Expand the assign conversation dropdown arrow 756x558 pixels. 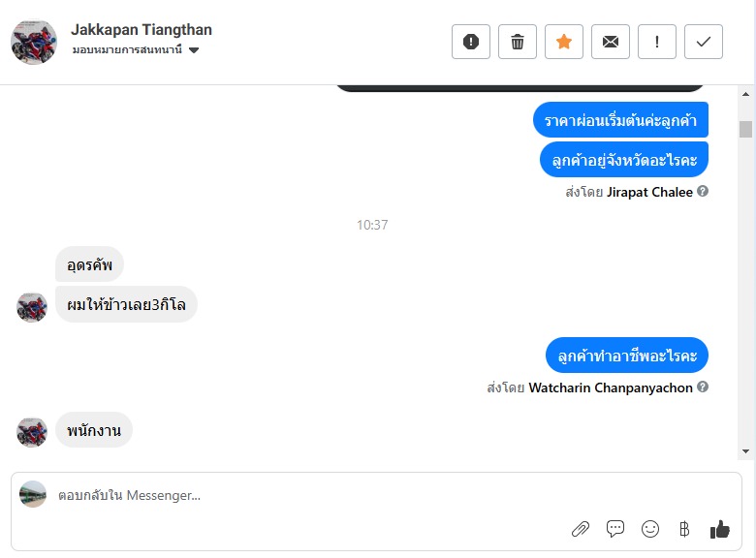click(x=194, y=50)
